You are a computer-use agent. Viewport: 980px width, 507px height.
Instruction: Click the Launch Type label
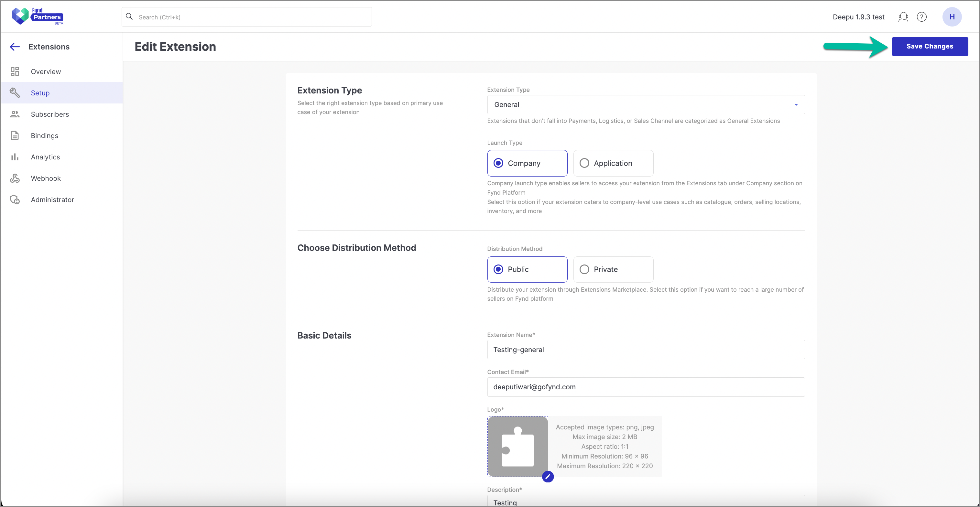[x=505, y=143]
